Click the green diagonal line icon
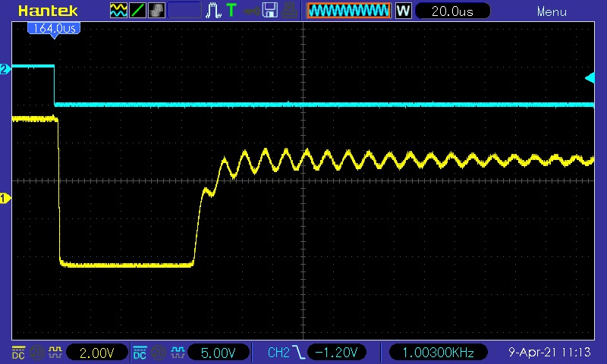Image resolution: width=607 pixels, height=364 pixels. tap(138, 11)
